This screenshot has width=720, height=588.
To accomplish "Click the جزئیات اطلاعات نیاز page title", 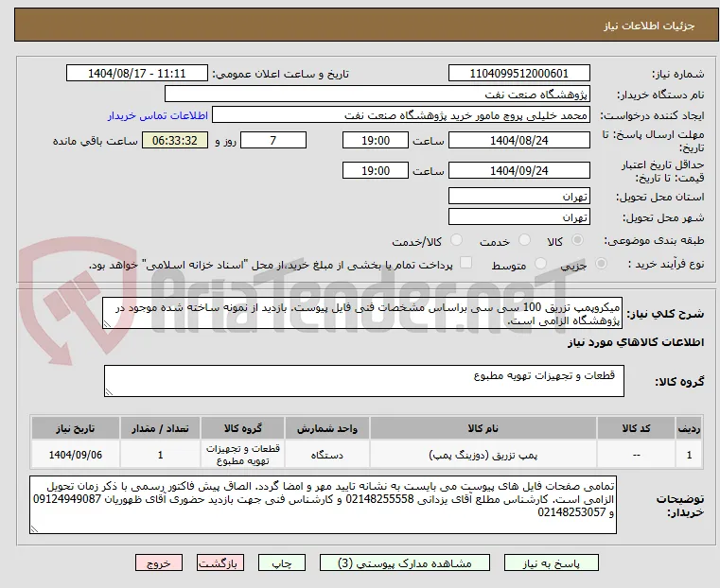I will pyautogui.click(x=649, y=26).
